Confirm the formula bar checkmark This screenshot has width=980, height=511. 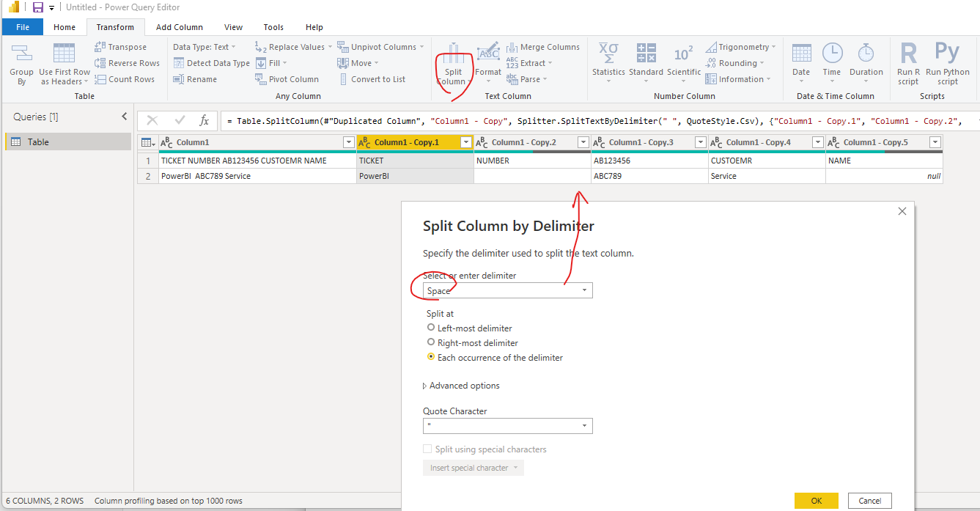(180, 120)
